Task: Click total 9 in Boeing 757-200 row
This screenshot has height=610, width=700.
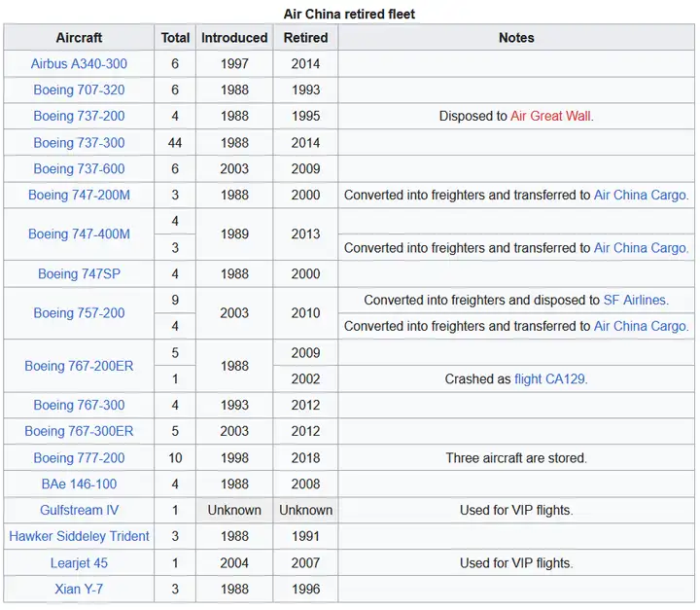Action: coord(175,300)
